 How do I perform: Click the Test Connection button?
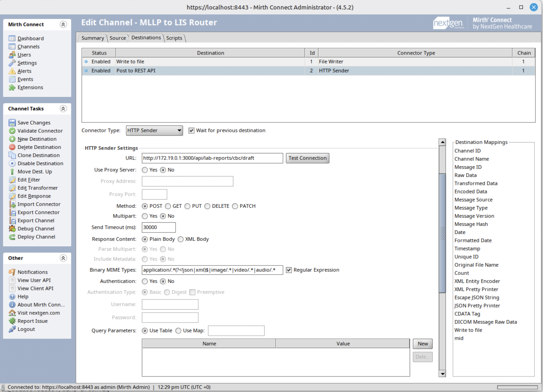[307, 158]
